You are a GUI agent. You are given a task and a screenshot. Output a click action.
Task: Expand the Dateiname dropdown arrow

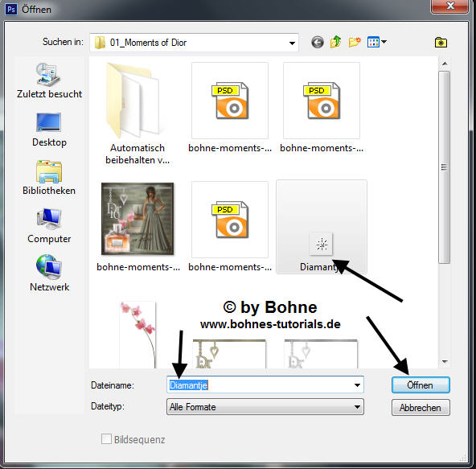pyautogui.click(x=357, y=385)
